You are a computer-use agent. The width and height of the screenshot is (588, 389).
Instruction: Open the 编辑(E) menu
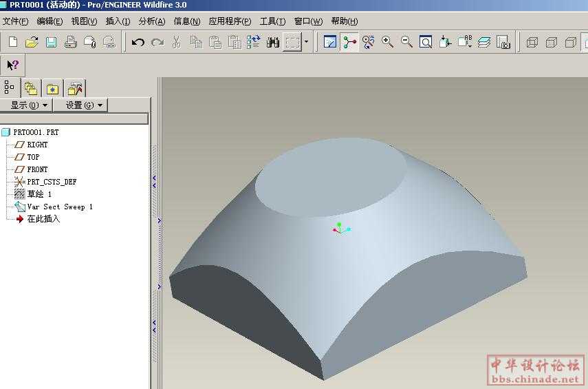[x=50, y=21]
